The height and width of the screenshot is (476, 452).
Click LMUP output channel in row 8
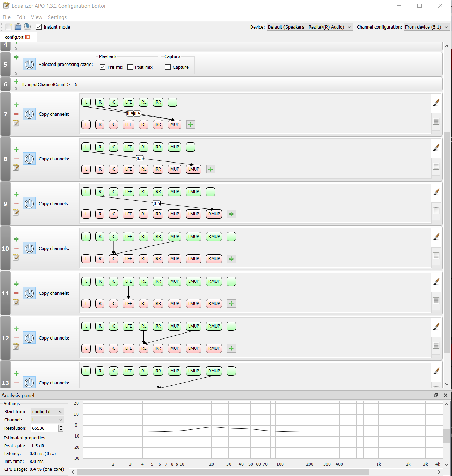click(194, 169)
